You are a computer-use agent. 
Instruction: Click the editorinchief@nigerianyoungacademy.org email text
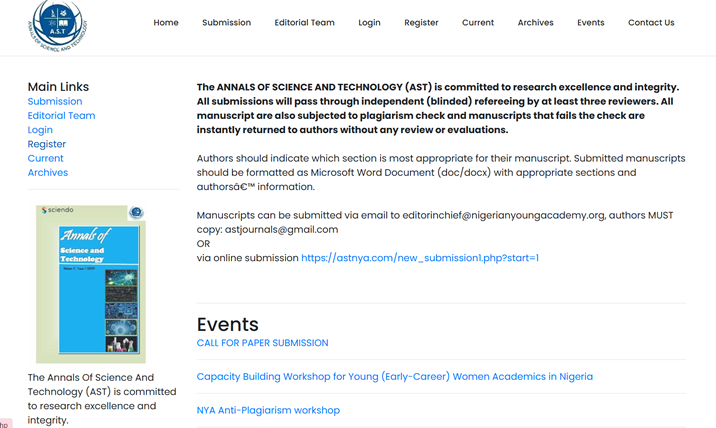click(503, 216)
